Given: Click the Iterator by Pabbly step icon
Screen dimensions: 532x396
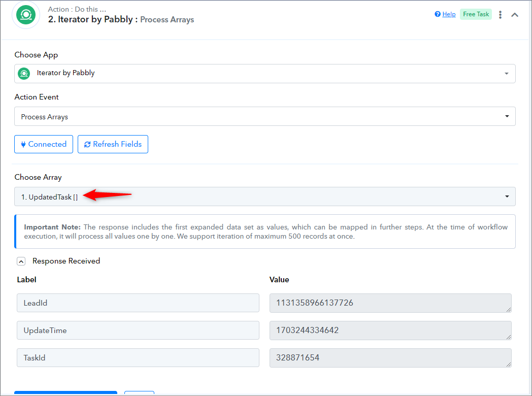Looking at the screenshot, I should click(x=26, y=15).
